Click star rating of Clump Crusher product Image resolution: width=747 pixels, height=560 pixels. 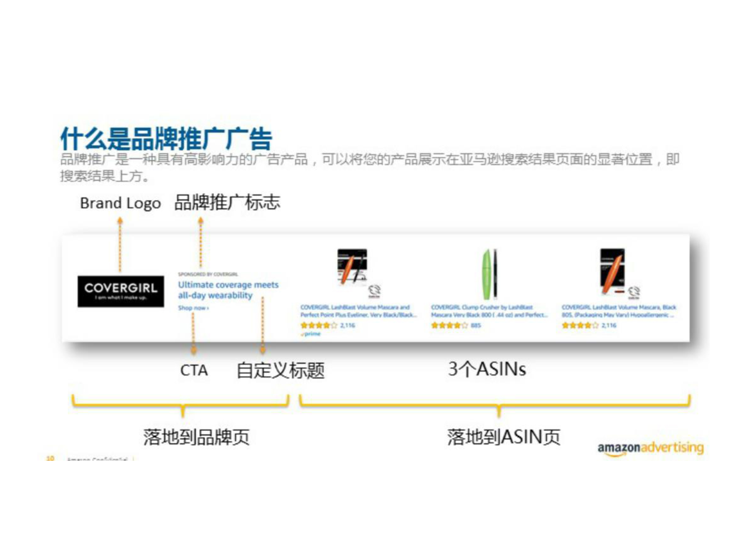coord(449,325)
